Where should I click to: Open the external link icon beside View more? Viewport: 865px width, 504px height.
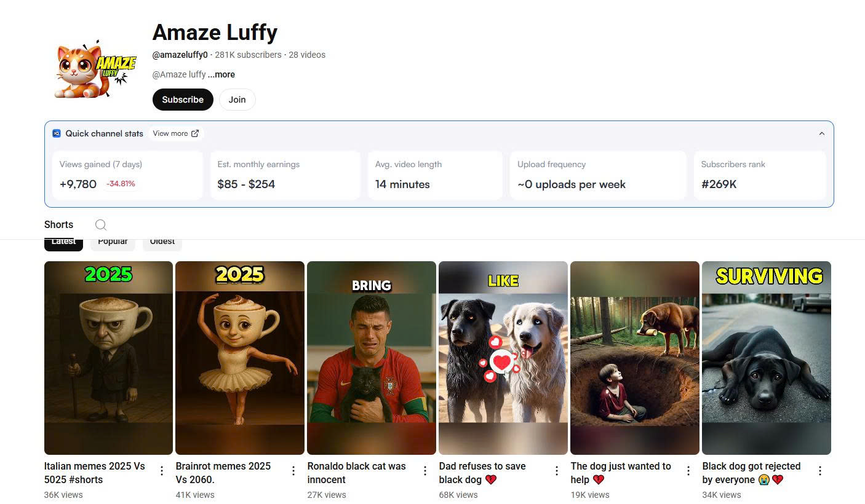[x=195, y=133]
